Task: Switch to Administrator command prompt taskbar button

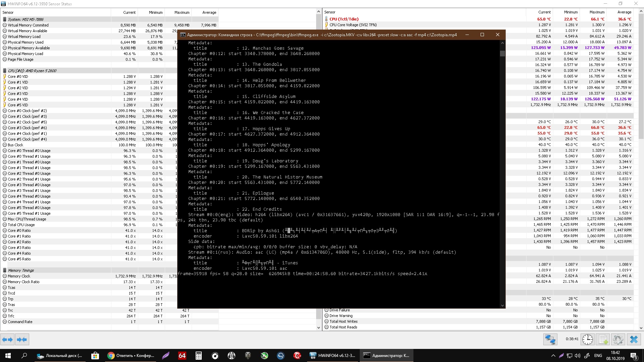Action: pyautogui.click(x=386, y=356)
